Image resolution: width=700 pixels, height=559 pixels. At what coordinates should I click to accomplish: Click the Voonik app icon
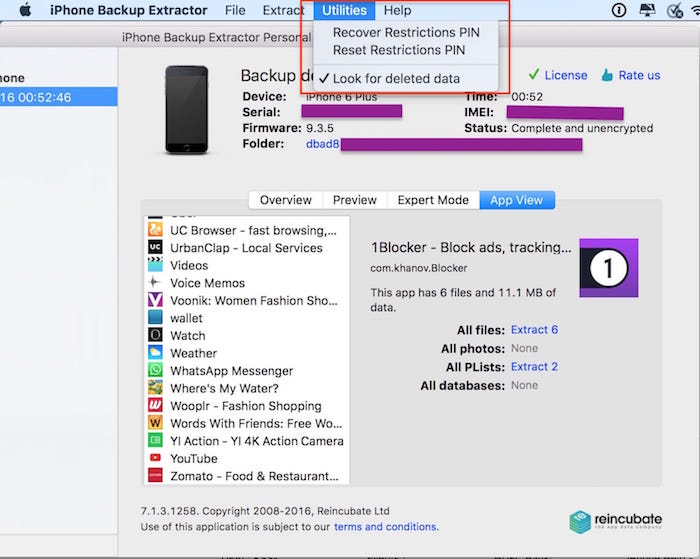[155, 300]
